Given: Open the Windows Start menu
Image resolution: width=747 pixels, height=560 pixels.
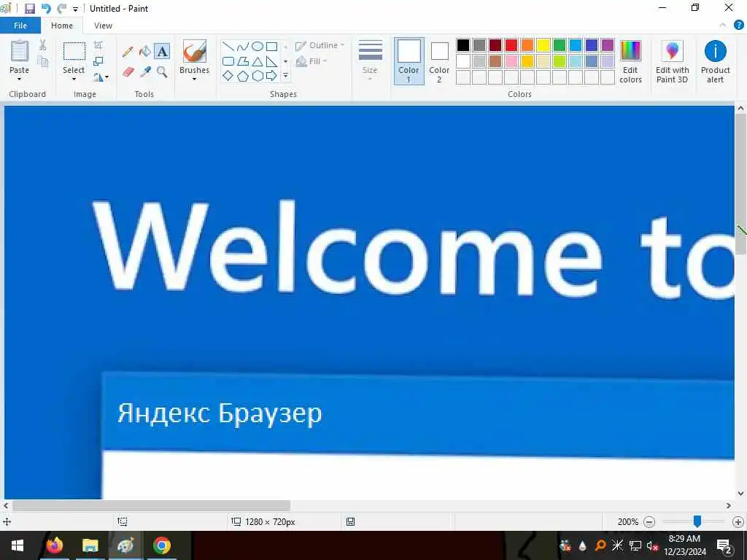Looking at the screenshot, I should pyautogui.click(x=18, y=545).
